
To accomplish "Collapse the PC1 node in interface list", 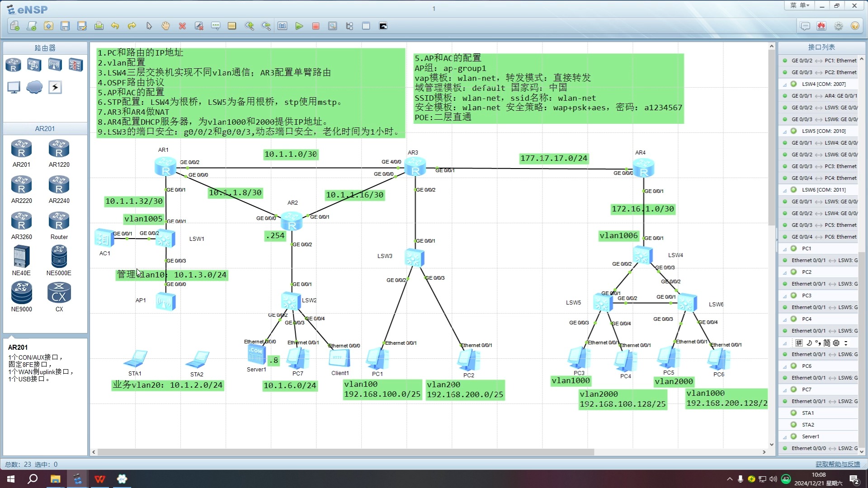I will [x=785, y=249].
